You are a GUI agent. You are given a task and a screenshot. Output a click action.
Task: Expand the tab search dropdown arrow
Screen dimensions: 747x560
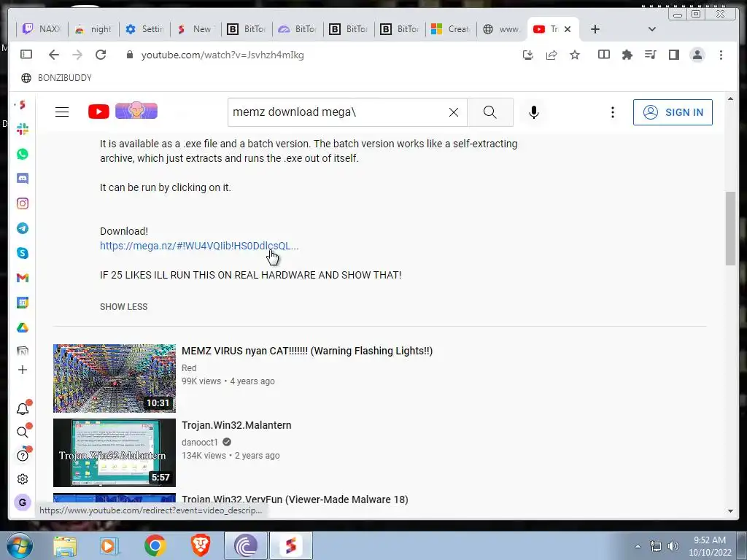[x=652, y=29]
